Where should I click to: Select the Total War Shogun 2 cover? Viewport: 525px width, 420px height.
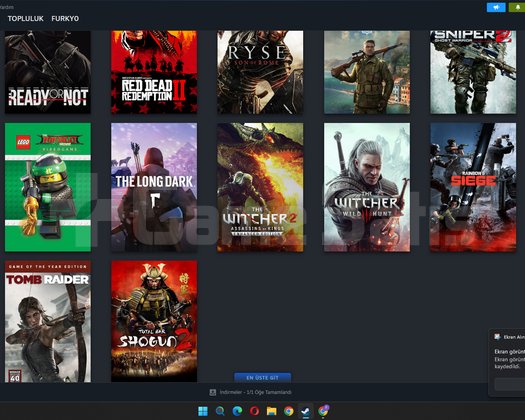(x=154, y=322)
